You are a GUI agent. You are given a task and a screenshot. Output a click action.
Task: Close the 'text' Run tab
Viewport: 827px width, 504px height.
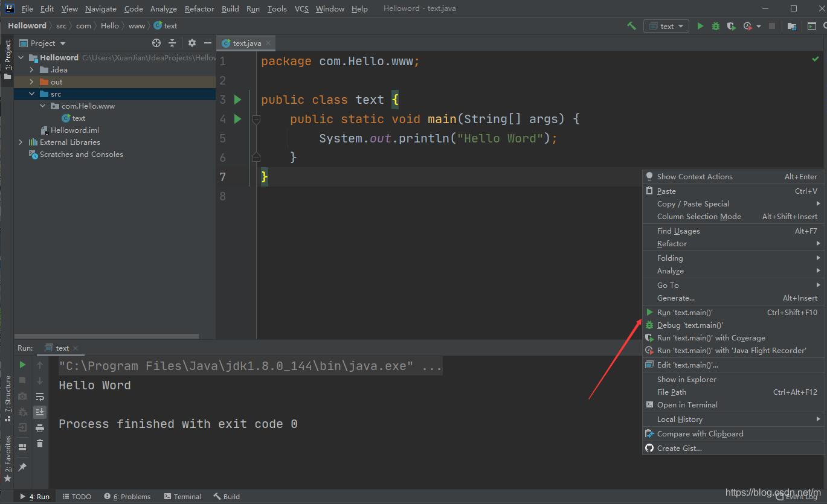click(x=76, y=348)
